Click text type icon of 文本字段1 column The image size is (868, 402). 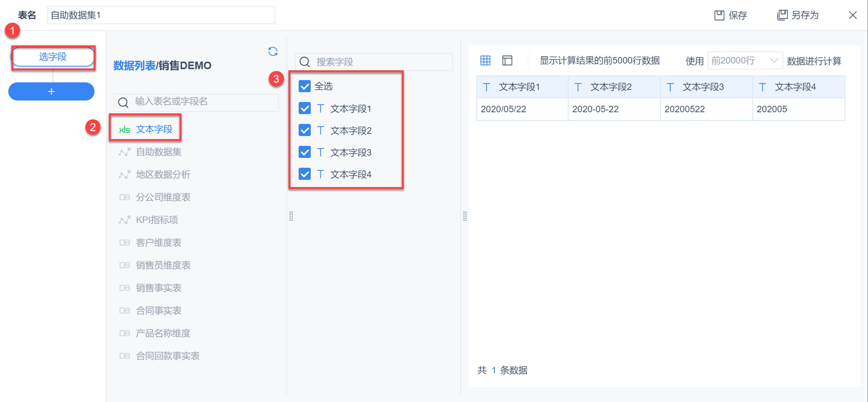click(x=487, y=87)
